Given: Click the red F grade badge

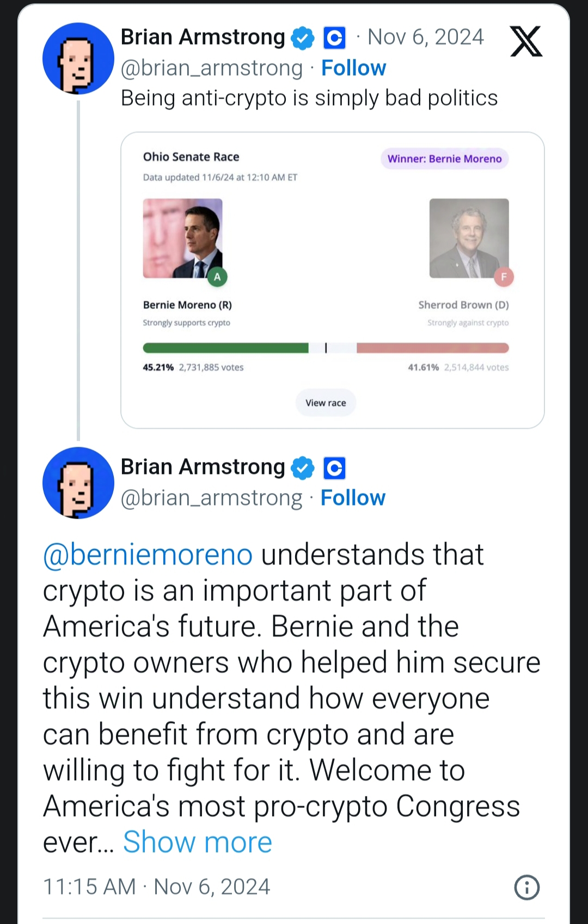Looking at the screenshot, I should [x=504, y=277].
